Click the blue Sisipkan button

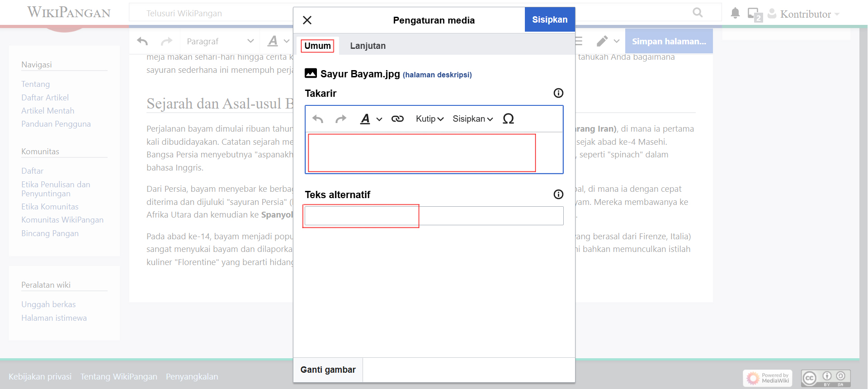(x=549, y=20)
